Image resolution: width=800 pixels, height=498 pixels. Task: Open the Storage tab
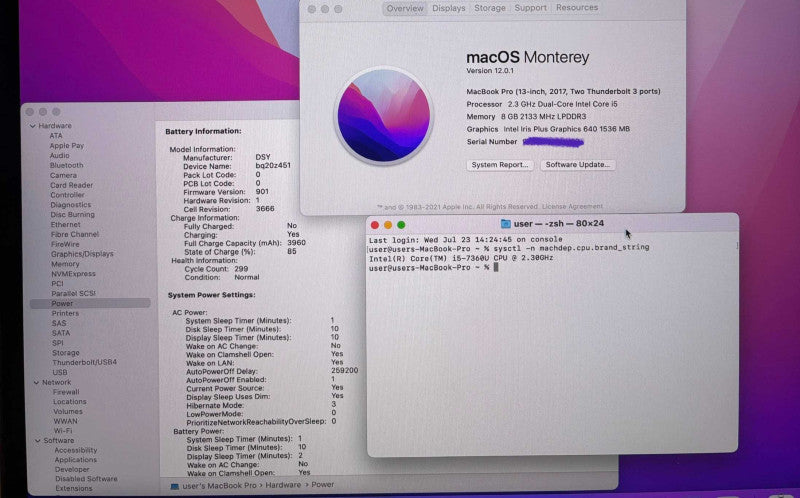(x=489, y=8)
